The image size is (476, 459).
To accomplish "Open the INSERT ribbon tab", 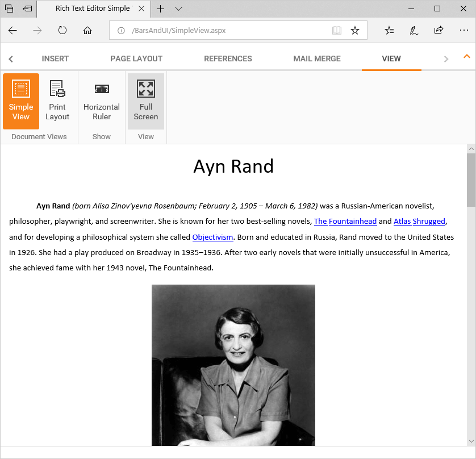I will [55, 59].
